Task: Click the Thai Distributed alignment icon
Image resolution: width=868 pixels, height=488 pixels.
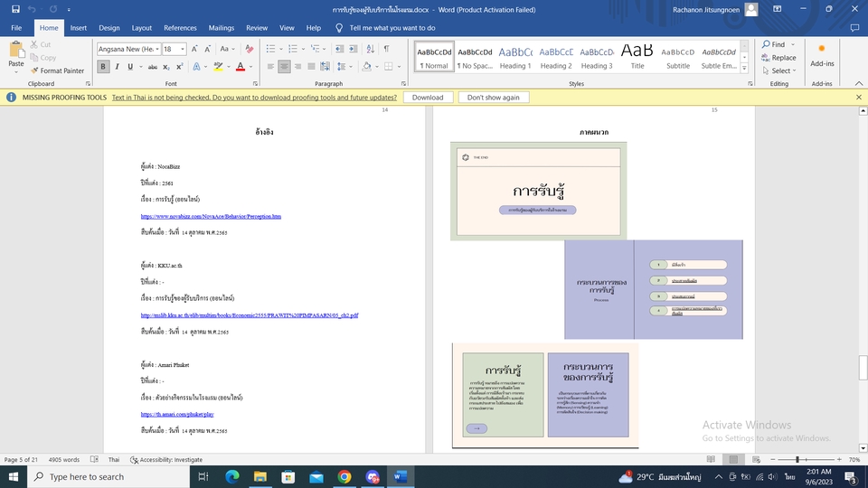Action: (x=325, y=67)
